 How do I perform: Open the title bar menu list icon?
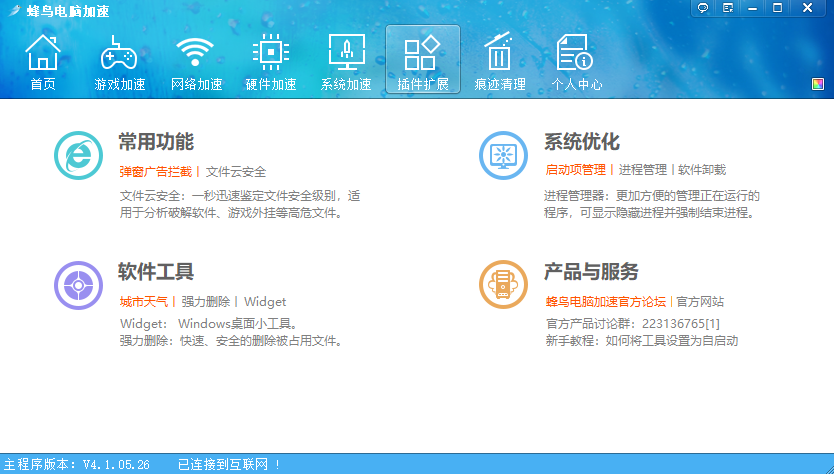click(x=728, y=8)
